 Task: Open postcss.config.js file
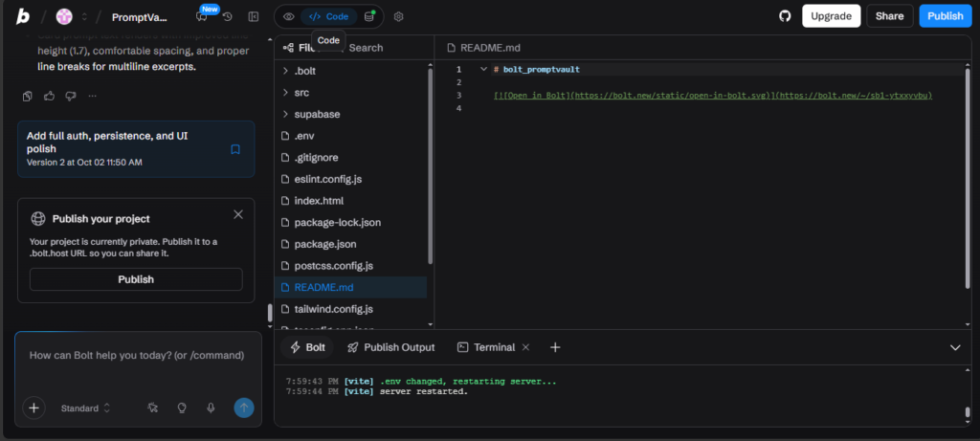pos(350,266)
